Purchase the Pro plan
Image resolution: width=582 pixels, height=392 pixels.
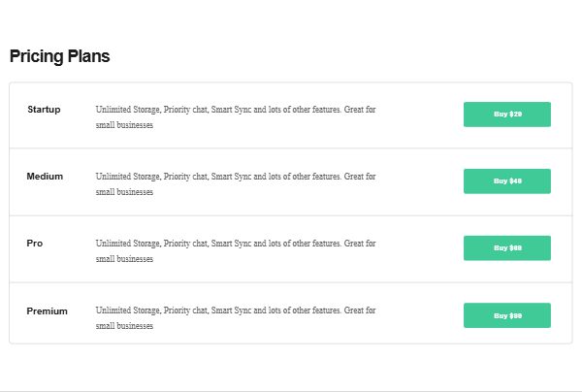click(x=507, y=248)
